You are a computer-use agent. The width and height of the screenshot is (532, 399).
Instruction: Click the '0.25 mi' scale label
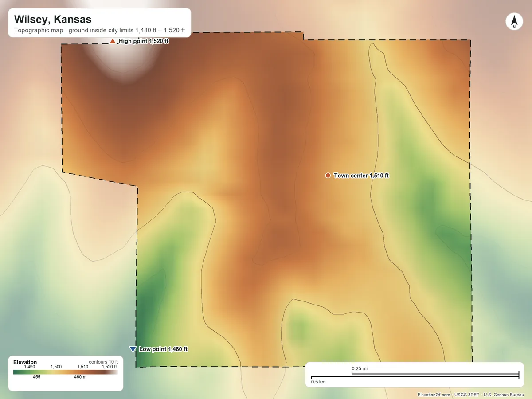359,368
